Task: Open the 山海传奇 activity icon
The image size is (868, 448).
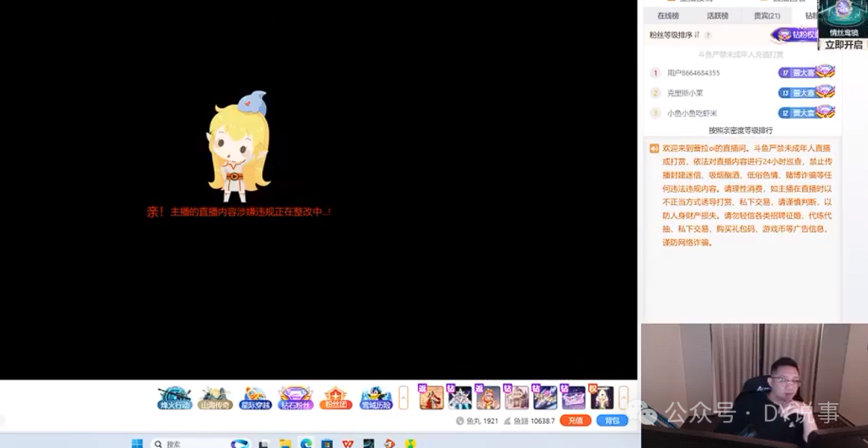Action: click(215, 397)
